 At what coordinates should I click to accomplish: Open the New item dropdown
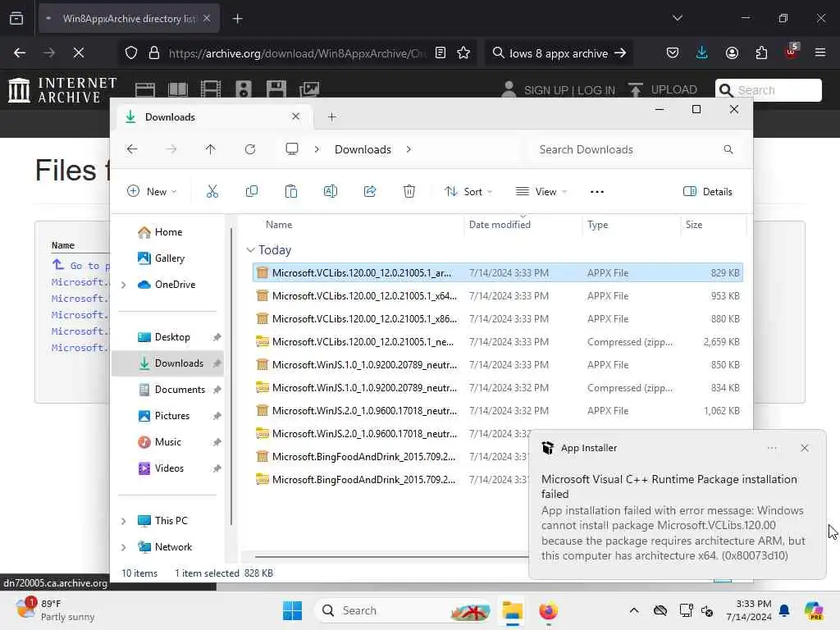[152, 191]
